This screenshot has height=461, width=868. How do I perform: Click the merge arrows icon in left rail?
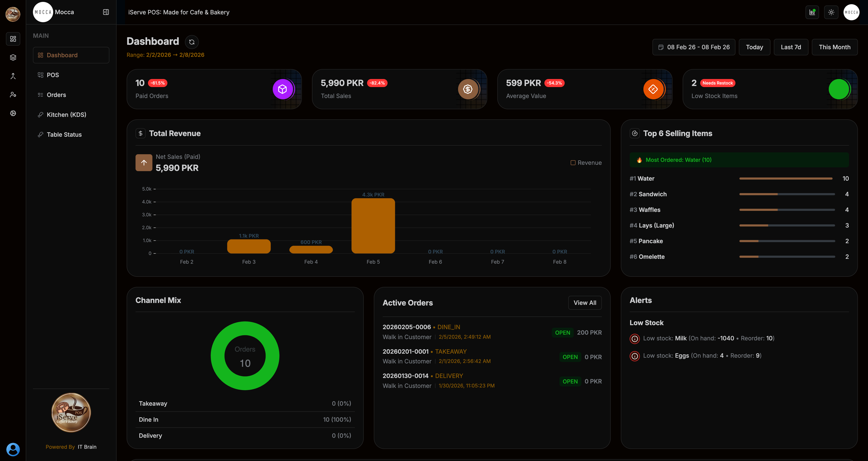[x=13, y=76]
